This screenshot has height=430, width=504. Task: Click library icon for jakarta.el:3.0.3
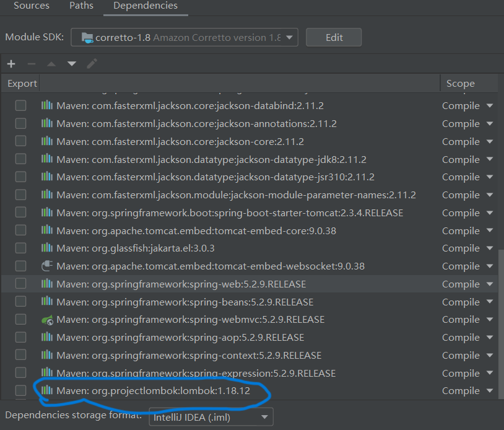point(47,248)
